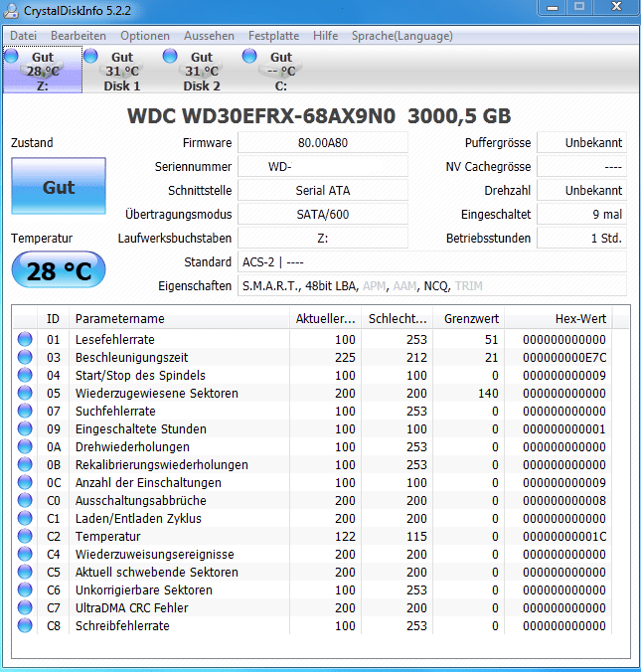This screenshot has height=672, width=641.
Task: Click the Übertragungsmodus SATA/600 field
Action: (x=323, y=214)
